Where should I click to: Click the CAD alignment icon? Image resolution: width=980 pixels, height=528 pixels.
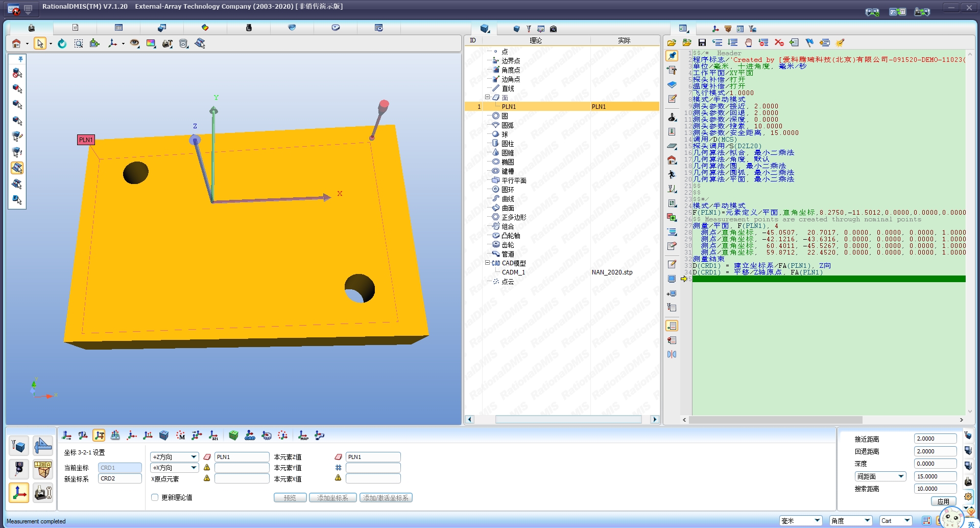(250, 435)
